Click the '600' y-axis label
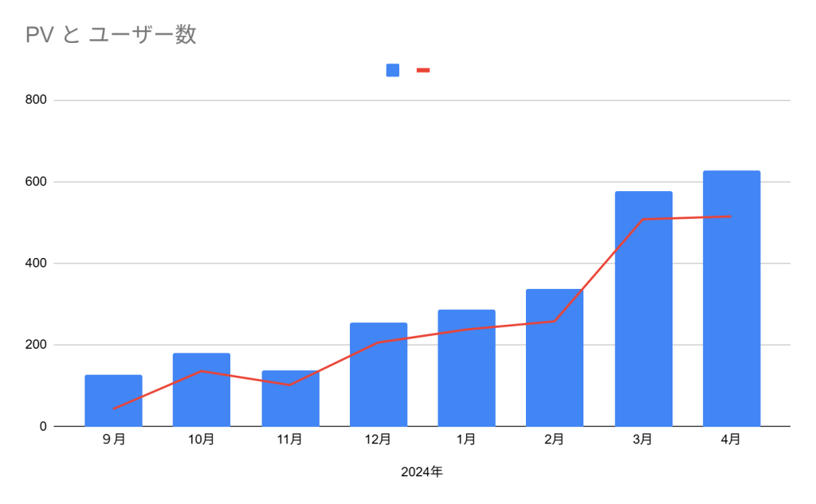This screenshot has width=816, height=504. coord(38,182)
